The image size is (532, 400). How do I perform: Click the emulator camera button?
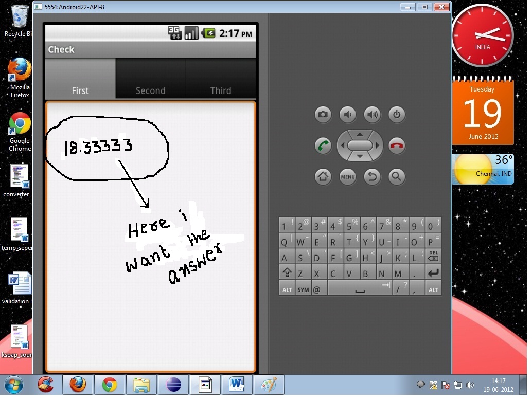click(x=323, y=115)
